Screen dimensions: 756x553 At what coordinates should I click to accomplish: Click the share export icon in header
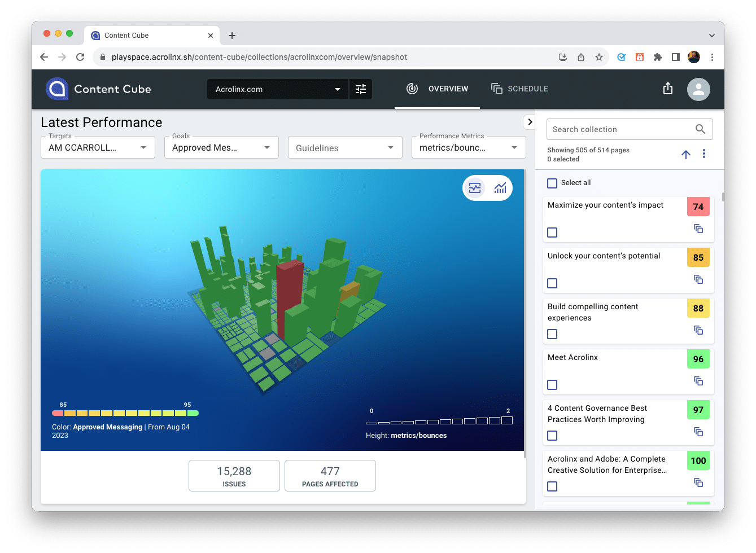click(668, 89)
